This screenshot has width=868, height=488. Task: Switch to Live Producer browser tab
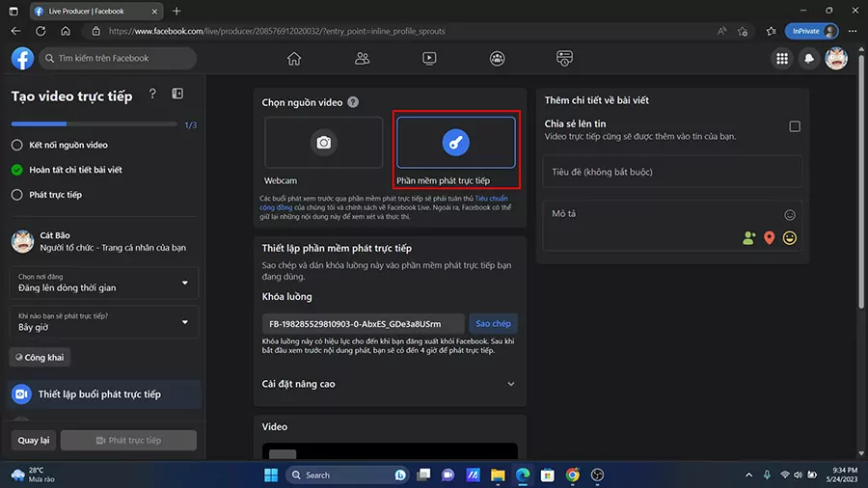coord(95,11)
